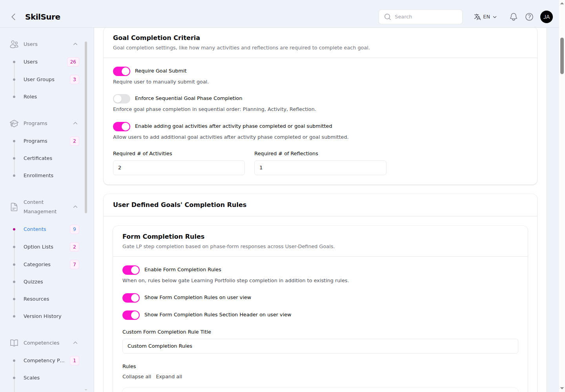Click the 26 badge beside Users
The width and height of the screenshot is (565, 392).
click(x=73, y=62)
